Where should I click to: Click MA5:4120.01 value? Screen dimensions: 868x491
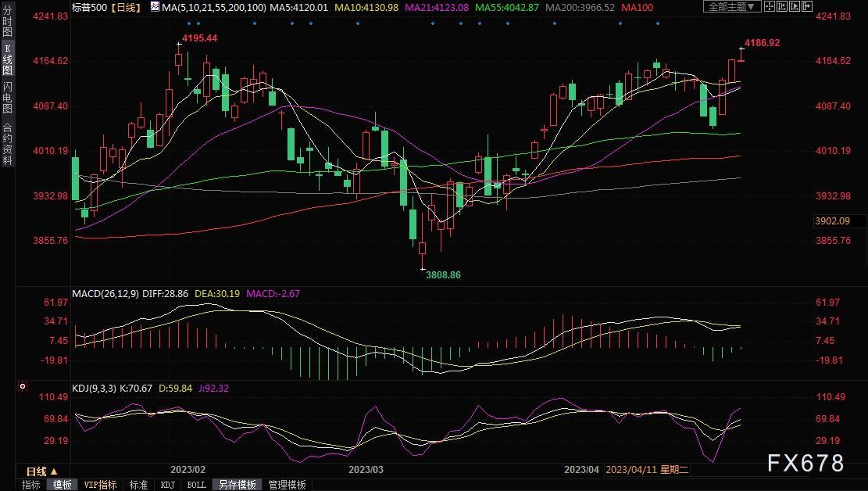(x=298, y=7)
